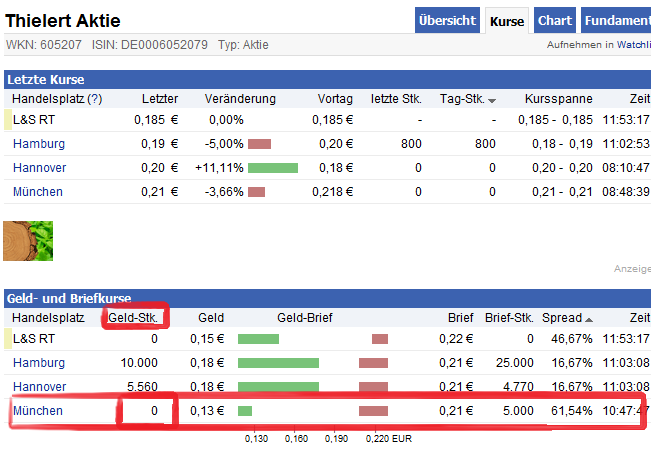Image resolution: width=651 pixels, height=459 pixels.
Task: Click the green bar for Hannover +11,11%
Action: [x=273, y=168]
